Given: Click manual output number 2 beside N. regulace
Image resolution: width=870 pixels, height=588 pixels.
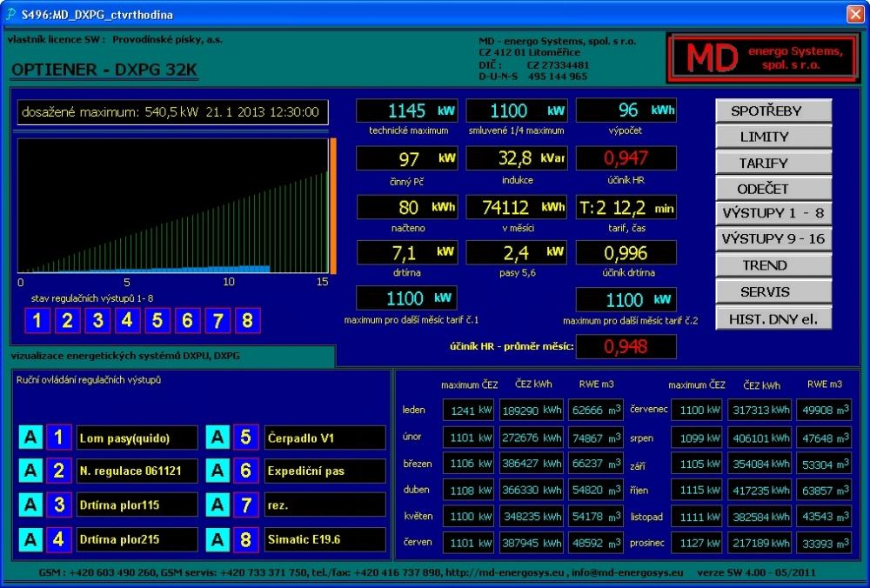Looking at the screenshot, I should 59,471.
